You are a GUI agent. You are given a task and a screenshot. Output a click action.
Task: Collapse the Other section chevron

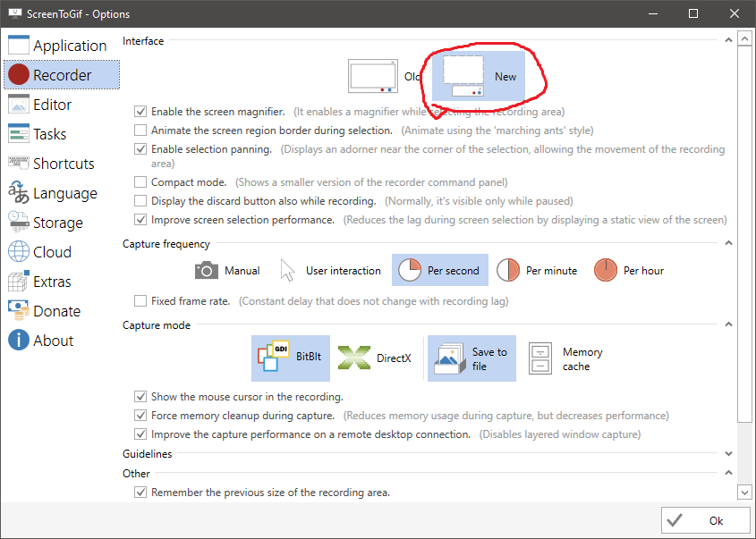(728, 473)
